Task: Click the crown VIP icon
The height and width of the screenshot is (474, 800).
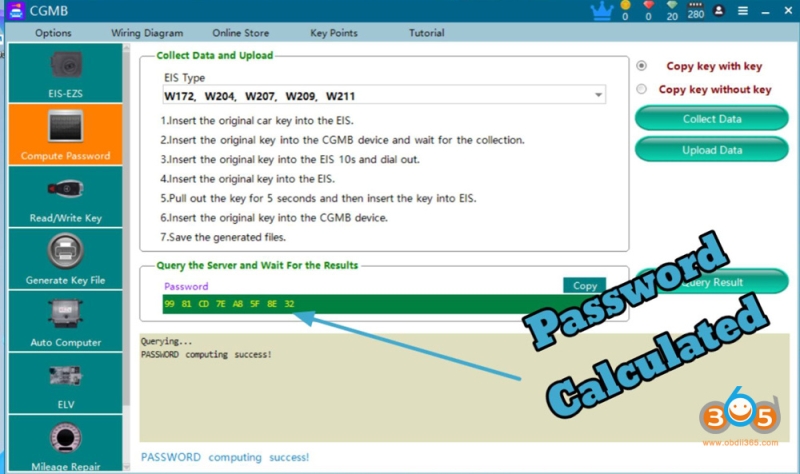Action: tap(602, 11)
